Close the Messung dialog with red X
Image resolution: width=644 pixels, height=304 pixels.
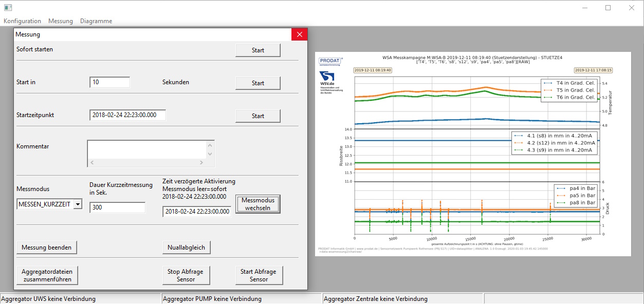coord(299,34)
